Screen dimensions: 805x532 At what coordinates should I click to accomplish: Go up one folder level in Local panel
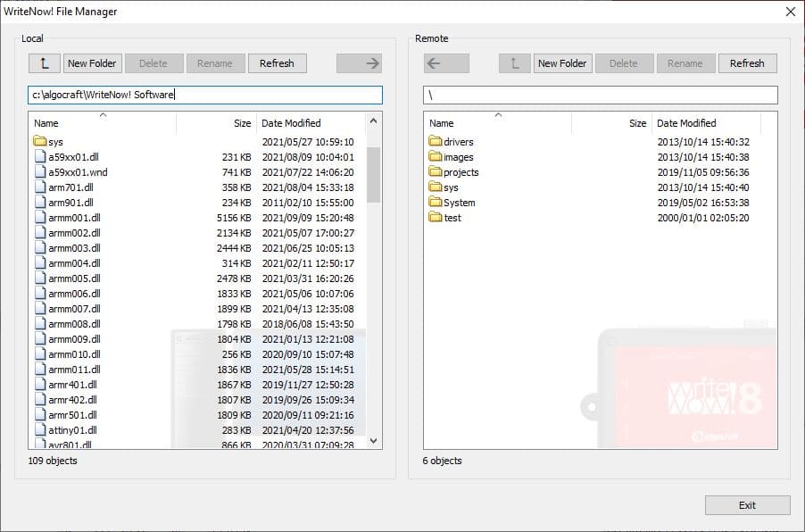[x=45, y=63]
